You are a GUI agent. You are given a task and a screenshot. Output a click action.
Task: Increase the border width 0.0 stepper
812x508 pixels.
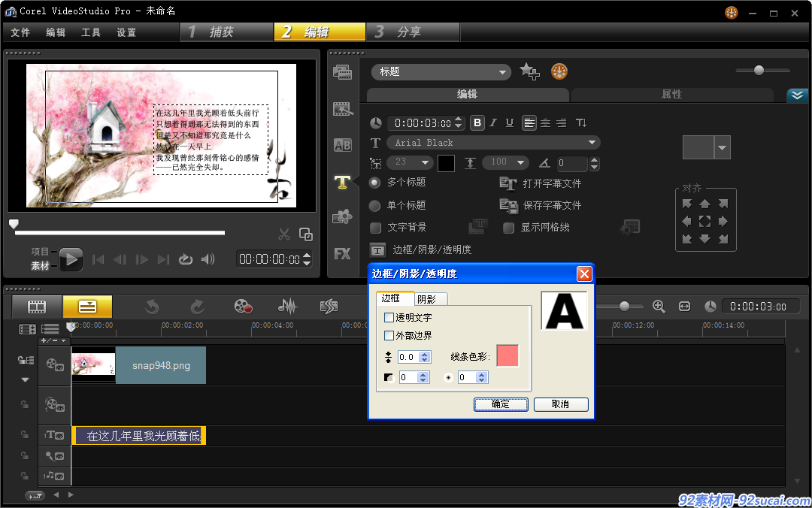click(x=425, y=354)
